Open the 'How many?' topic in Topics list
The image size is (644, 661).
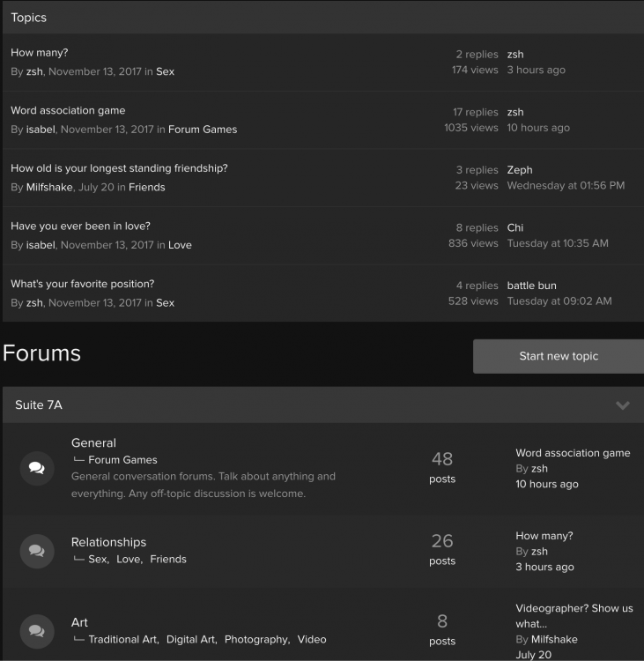coord(39,53)
